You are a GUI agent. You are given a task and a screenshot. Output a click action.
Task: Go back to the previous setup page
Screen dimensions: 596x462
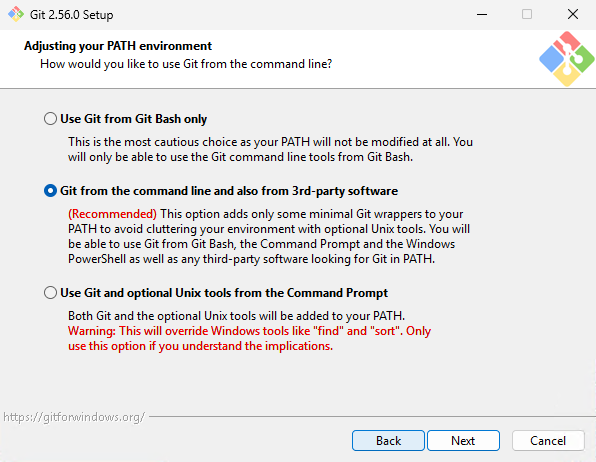388,440
